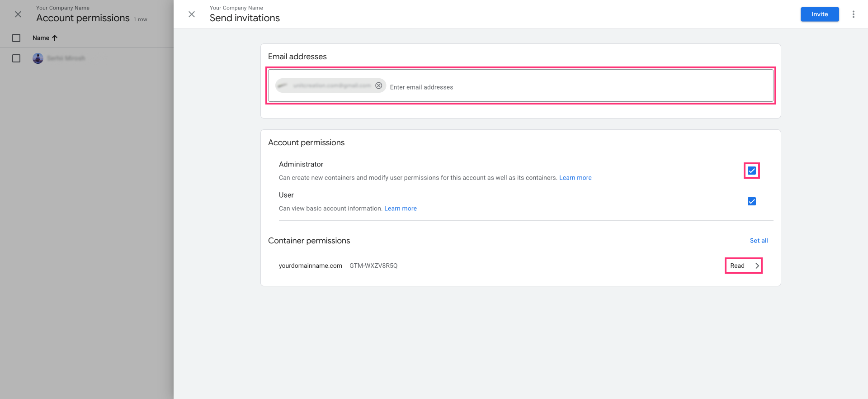
Task: Click the Invite button
Action: click(820, 14)
